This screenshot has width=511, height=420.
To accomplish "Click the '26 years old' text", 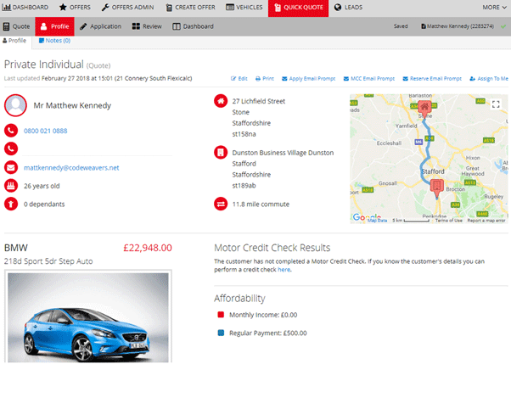I will [42, 186].
